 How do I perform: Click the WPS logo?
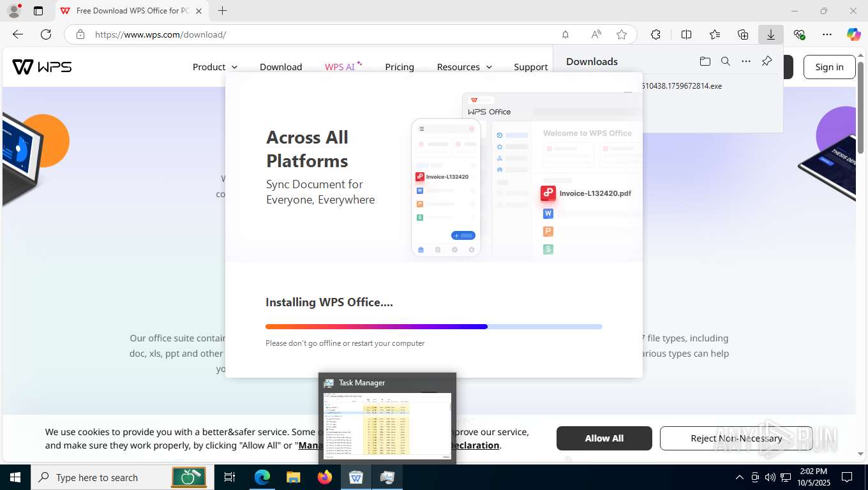pyautogui.click(x=42, y=66)
